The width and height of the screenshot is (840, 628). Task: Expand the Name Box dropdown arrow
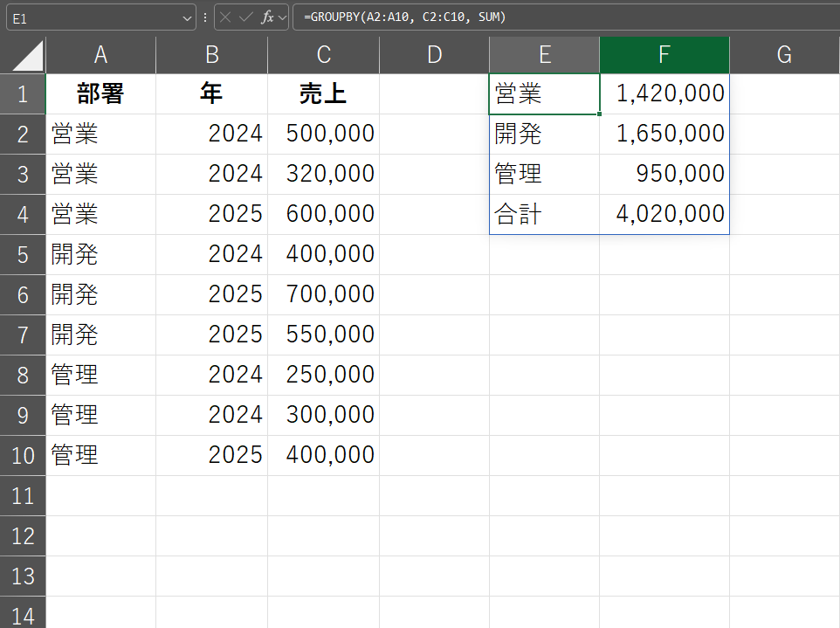pos(187,17)
